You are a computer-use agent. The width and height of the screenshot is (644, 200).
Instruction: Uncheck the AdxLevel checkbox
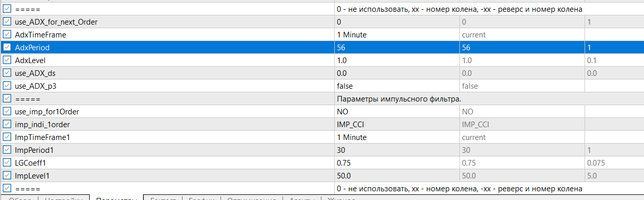click(x=7, y=61)
